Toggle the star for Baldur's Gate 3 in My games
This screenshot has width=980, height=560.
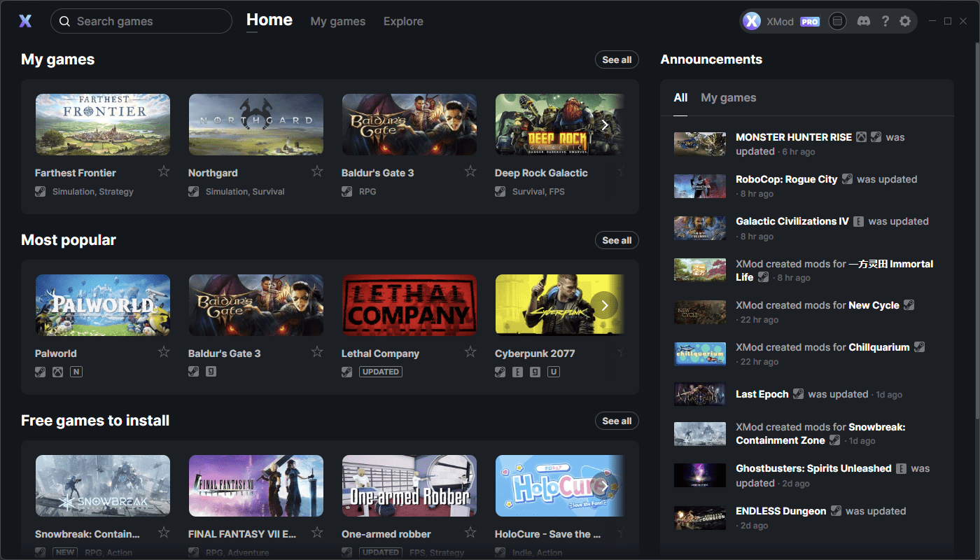pos(470,171)
